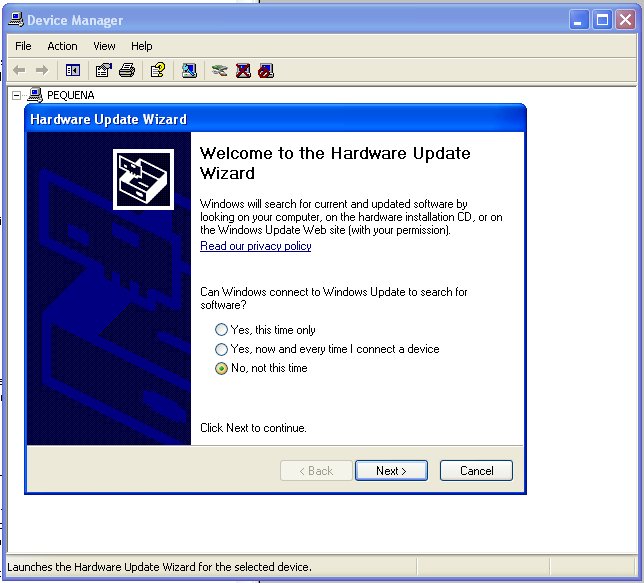
Task: Click the 'Click Next to continue.' text
Action: pyautogui.click(x=253, y=428)
